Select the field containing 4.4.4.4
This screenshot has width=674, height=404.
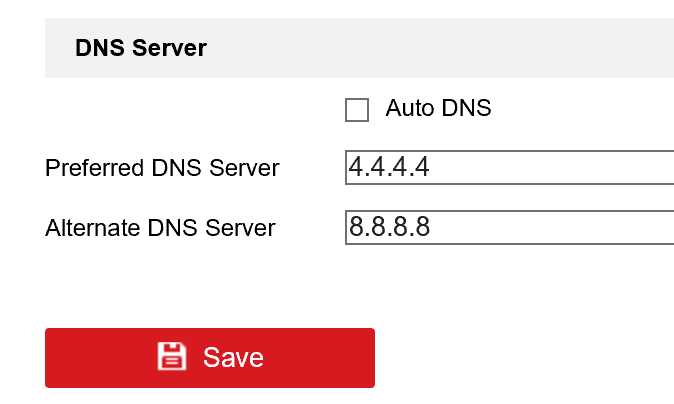coord(510,167)
